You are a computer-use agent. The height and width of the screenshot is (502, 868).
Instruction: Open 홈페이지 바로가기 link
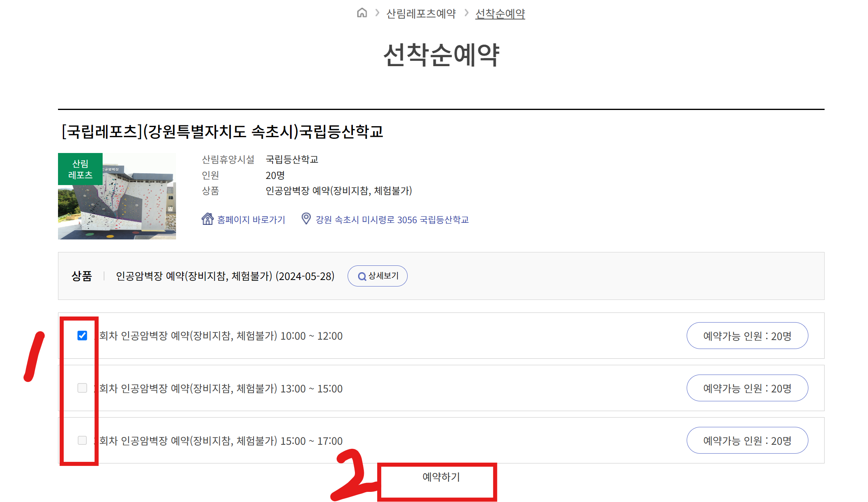pos(251,220)
